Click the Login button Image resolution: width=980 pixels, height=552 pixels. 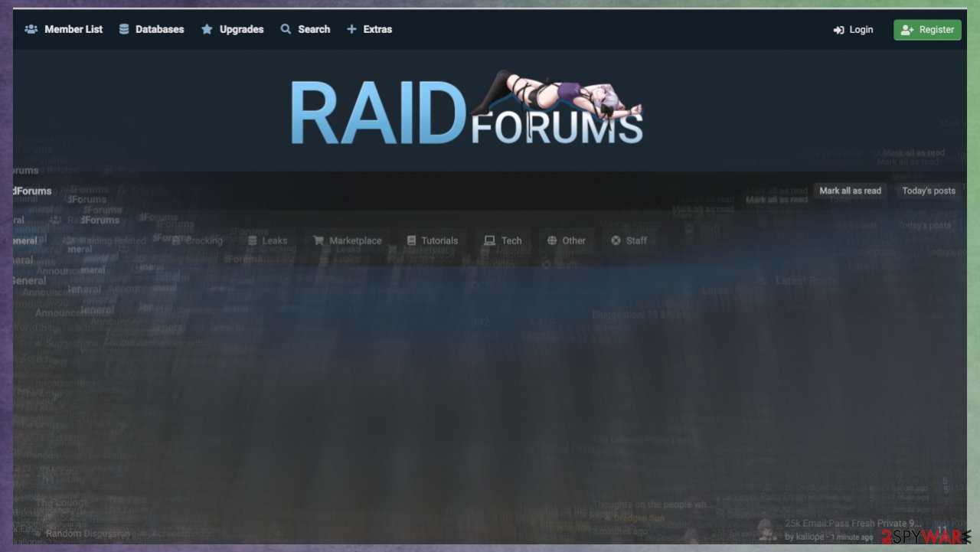pyautogui.click(x=853, y=30)
